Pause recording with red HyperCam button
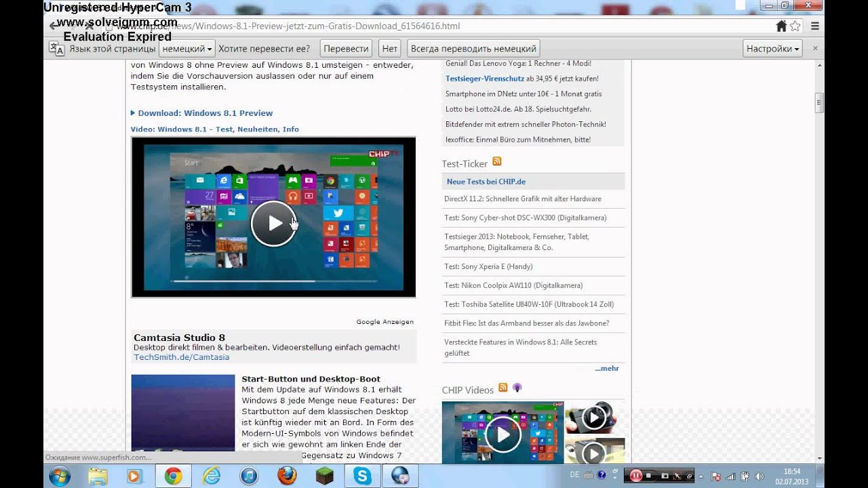 click(636, 476)
